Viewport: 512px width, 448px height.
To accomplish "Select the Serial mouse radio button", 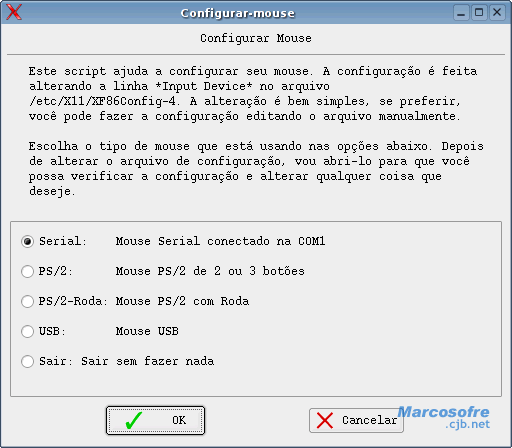I will [27, 241].
